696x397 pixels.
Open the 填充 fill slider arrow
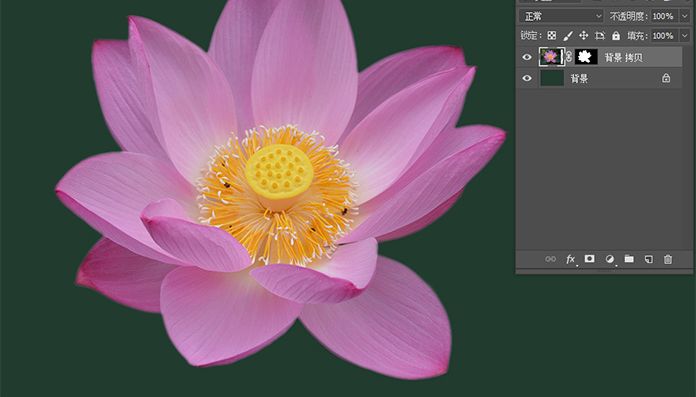(x=685, y=36)
